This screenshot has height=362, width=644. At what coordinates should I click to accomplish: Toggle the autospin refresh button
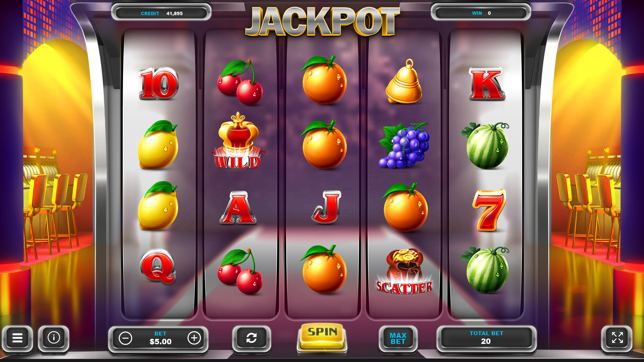point(252,338)
